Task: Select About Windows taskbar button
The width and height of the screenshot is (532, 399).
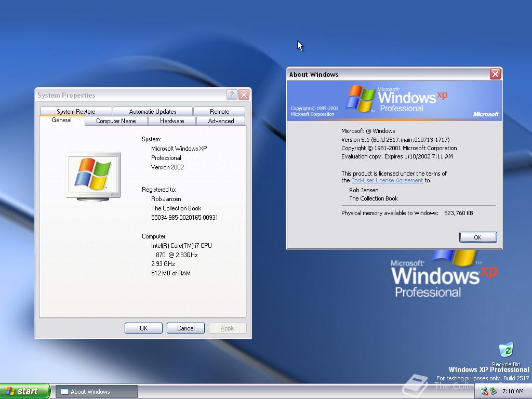Action: click(97, 392)
